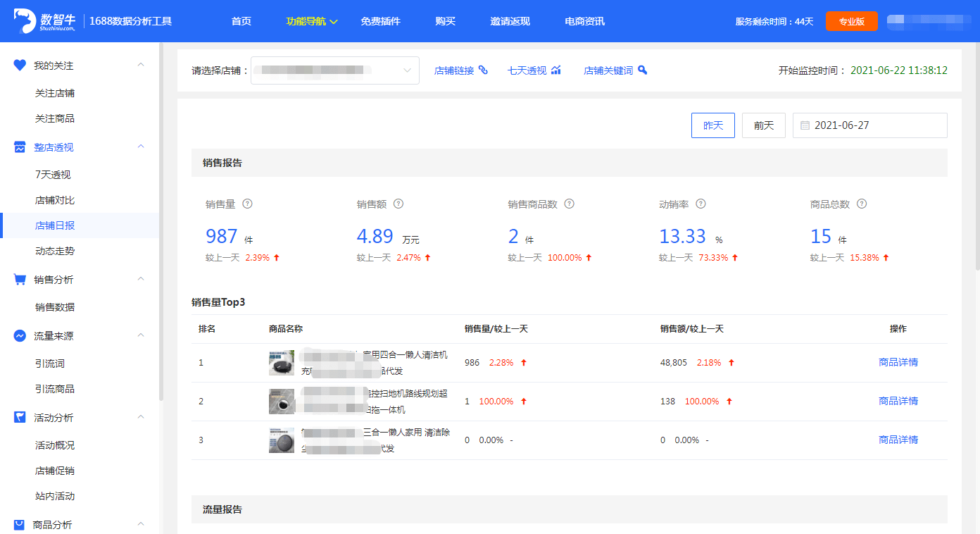Collapse the 流量来源 section chevron
The height and width of the screenshot is (534, 980).
tap(141, 335)
